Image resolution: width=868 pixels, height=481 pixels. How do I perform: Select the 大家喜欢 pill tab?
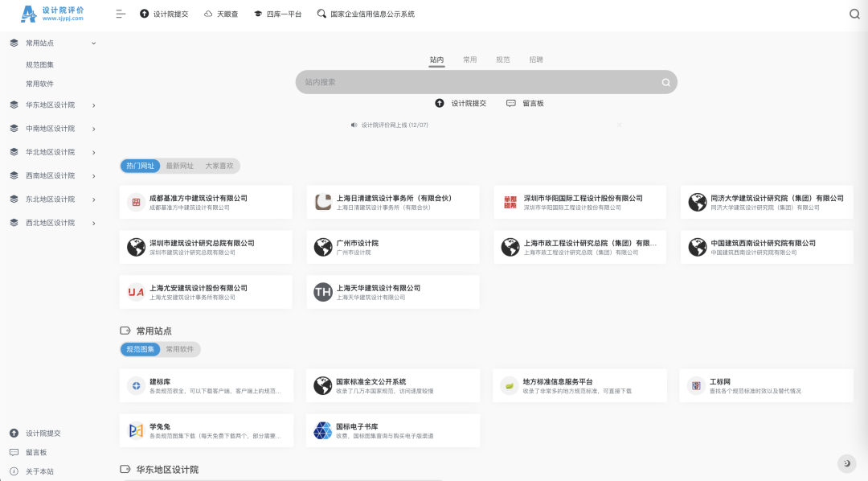(x=219, y=166)
